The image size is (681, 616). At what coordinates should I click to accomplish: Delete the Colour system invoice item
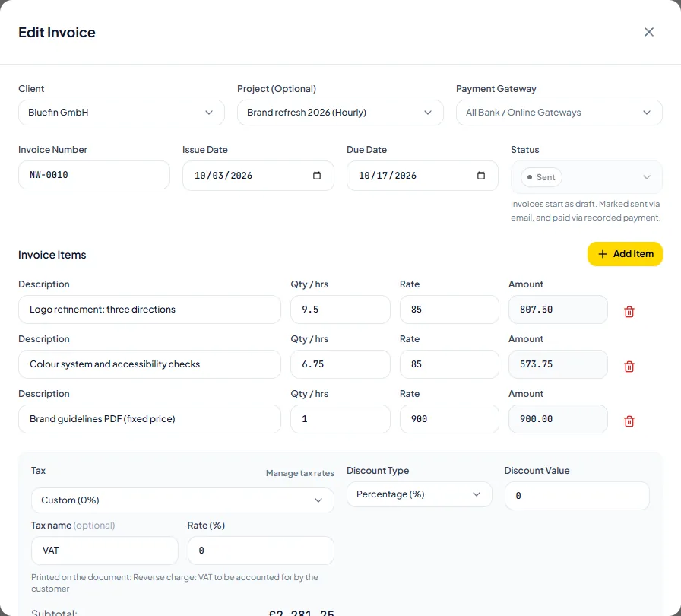(629, 367)
